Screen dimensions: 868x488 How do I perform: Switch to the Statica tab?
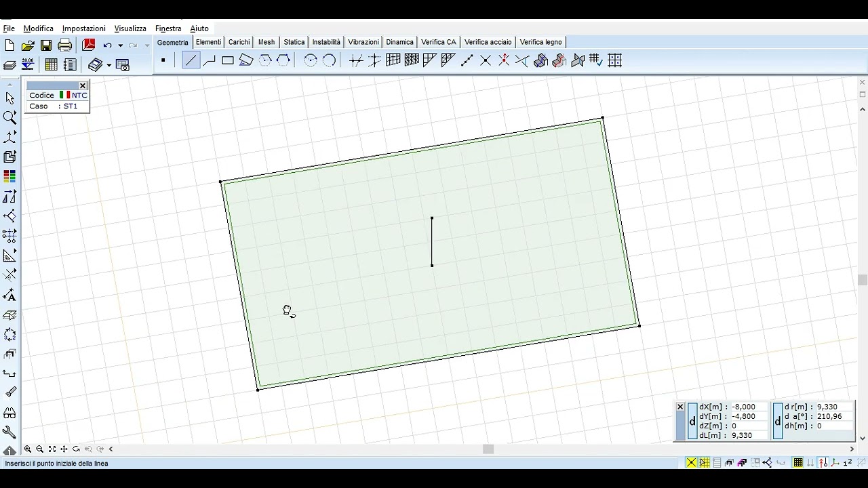pyautogui.click(x=294, y=42)
